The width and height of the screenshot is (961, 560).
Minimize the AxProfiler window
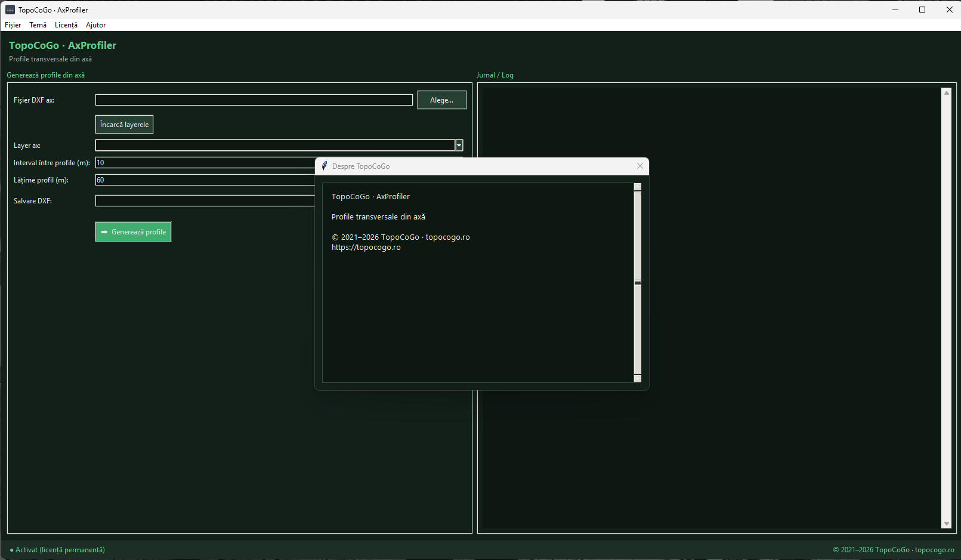coord(895,10)
